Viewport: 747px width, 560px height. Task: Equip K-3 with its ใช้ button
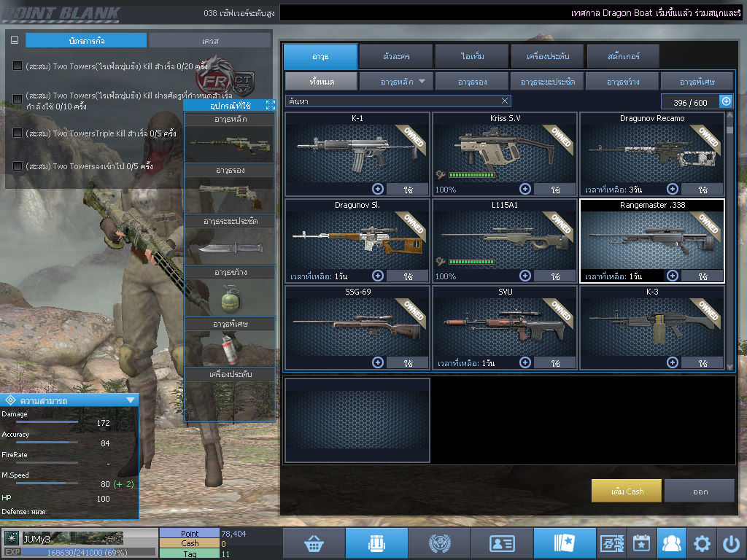(x=703, y=363)
